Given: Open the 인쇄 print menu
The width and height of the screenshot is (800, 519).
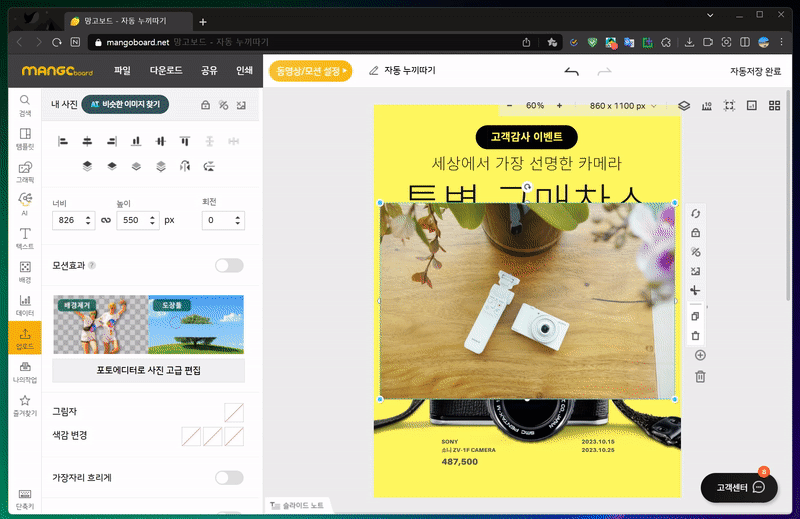Looking at the screenshot, I should pos(244,70).
